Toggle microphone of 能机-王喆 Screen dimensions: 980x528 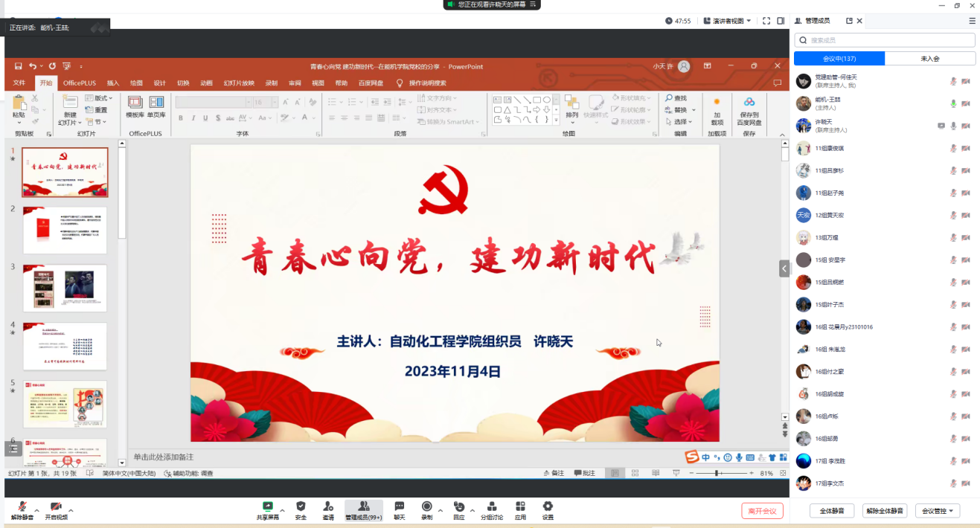coord(953,104)
